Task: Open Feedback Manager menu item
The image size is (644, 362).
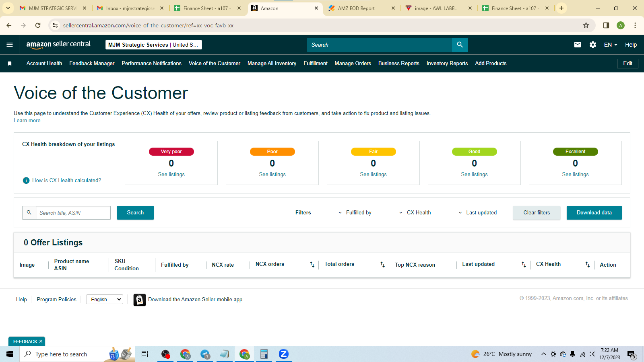Action: coord(92,64)
